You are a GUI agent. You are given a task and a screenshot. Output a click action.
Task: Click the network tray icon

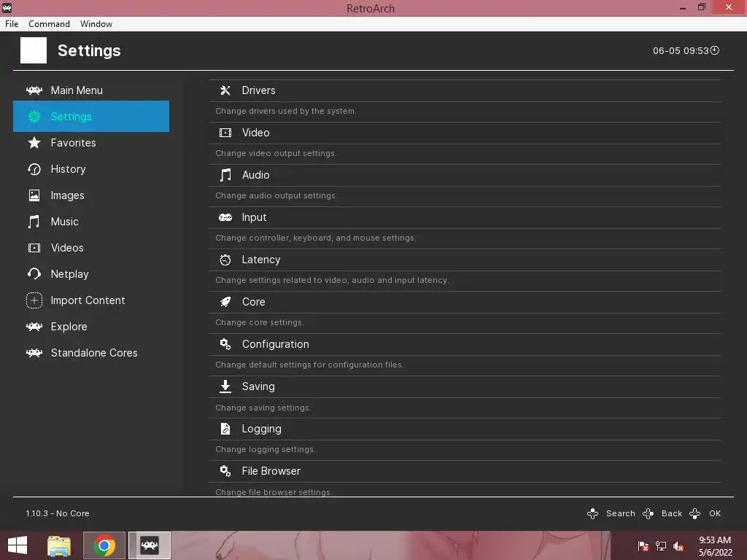point(661,546)
